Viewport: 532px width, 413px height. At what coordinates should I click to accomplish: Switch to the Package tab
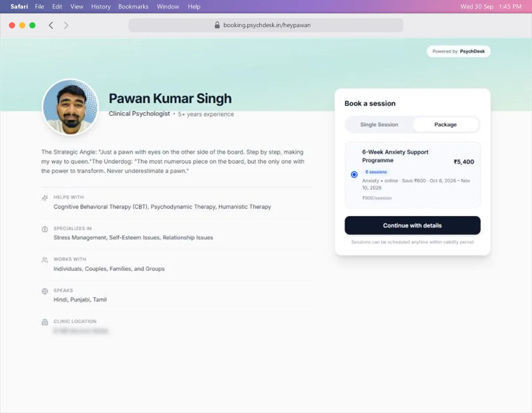(446, 125)
